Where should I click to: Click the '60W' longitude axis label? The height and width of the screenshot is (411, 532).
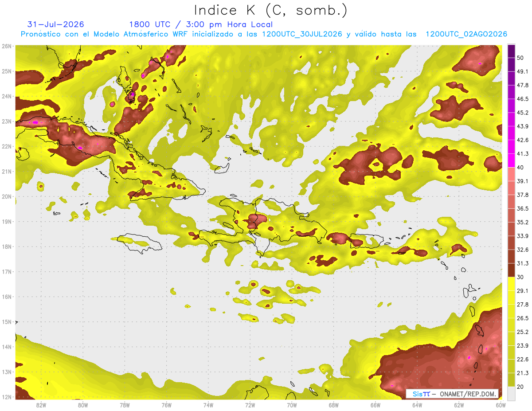[x=501, y=405]
